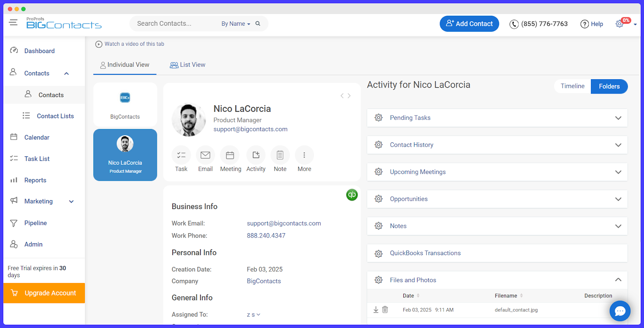Open Upcoming Meetings gear settings
Image resolution: width=644 pixels, height=328 pixels.
click(x=378, y=172)
